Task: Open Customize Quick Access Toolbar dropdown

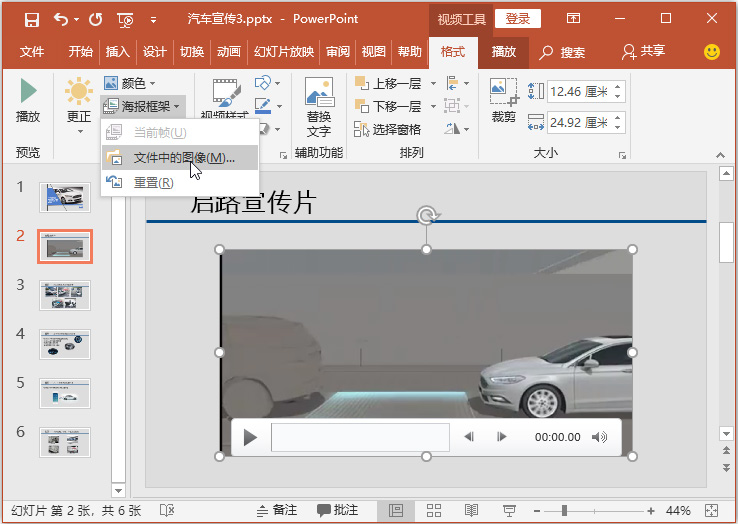Action: pyautogui.click(x=153, y=20)
